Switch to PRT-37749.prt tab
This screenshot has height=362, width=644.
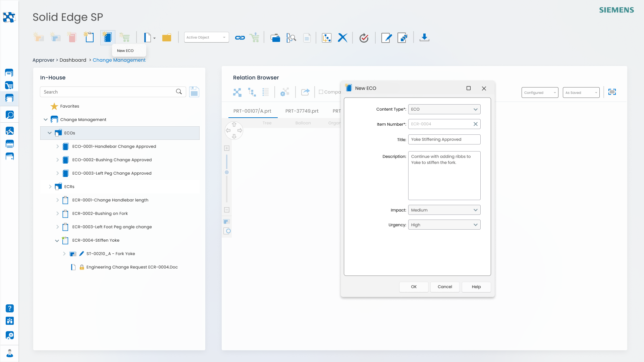302,111
